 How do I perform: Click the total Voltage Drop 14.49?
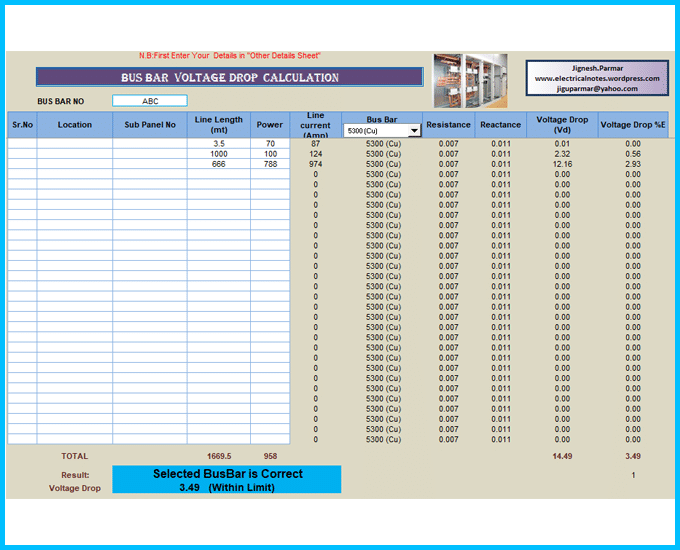[562, 456]
